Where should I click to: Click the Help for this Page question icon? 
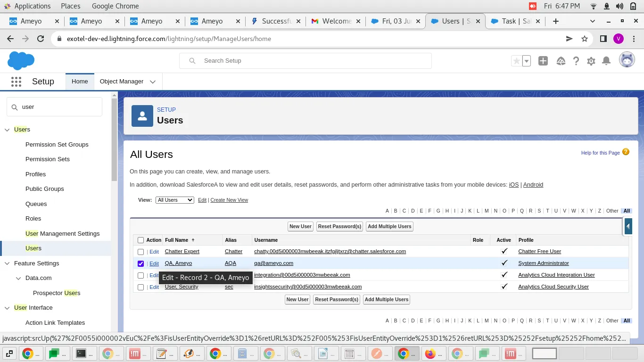point(626,152)
